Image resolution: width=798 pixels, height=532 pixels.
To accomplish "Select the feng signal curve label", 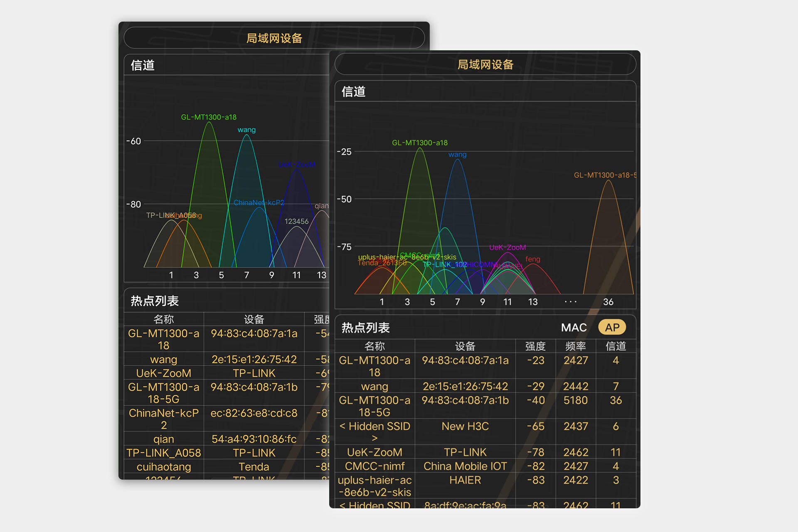I will tap(533, 259).
